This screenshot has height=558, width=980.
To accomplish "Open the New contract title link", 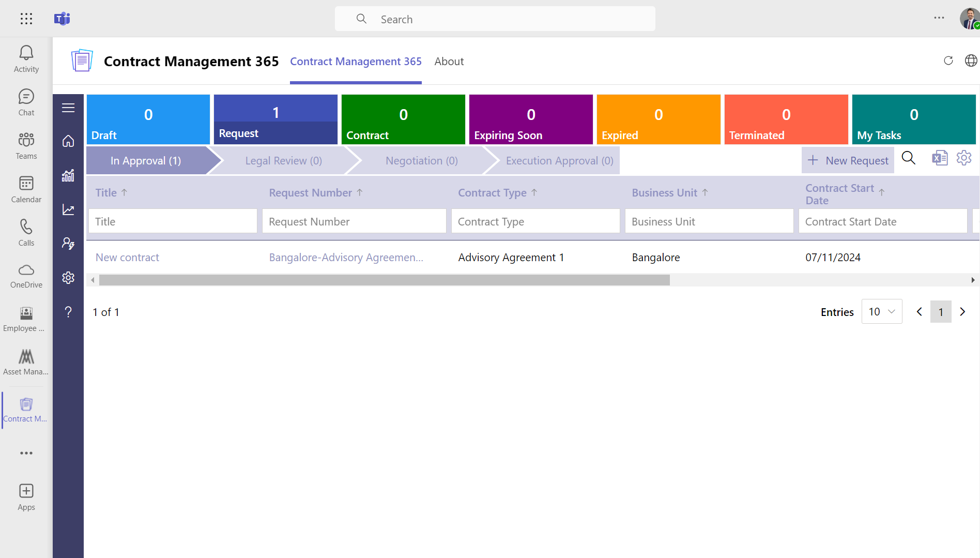I will pyautogui.click(x=127, y=258).
